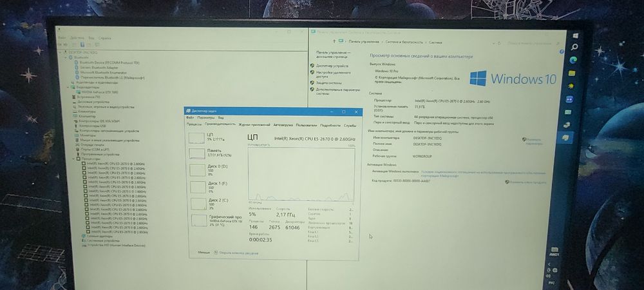This screenshot has height=290, width=644.
Task: Click the CPU (ЦП) mini graph thumbnail
Action: (x=196, y=138)
